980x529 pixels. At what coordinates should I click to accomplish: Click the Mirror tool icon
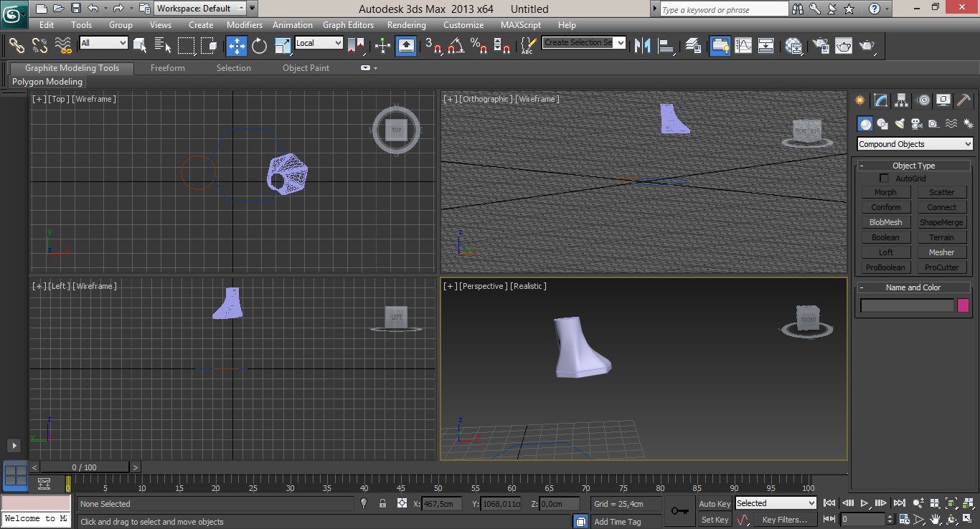click(x=642, y=45)
